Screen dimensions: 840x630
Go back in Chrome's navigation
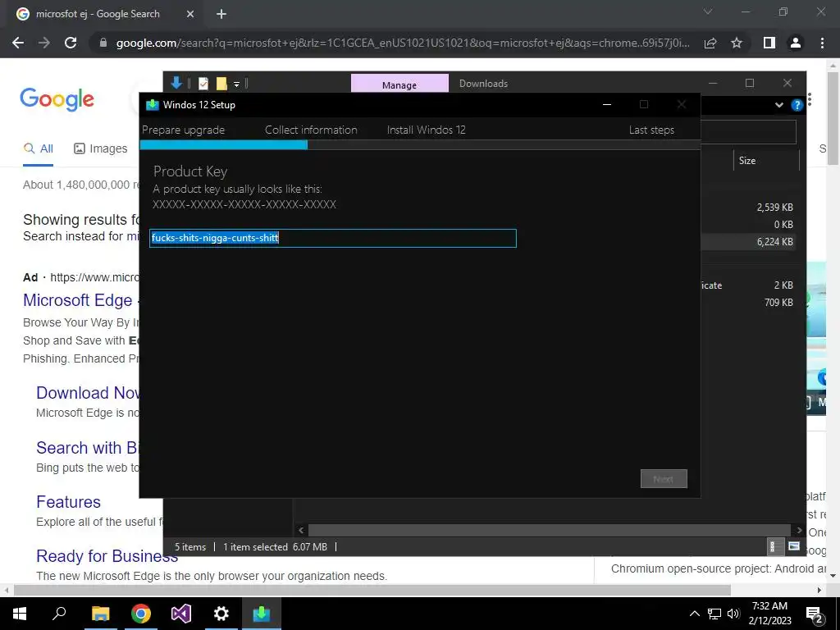18,43
